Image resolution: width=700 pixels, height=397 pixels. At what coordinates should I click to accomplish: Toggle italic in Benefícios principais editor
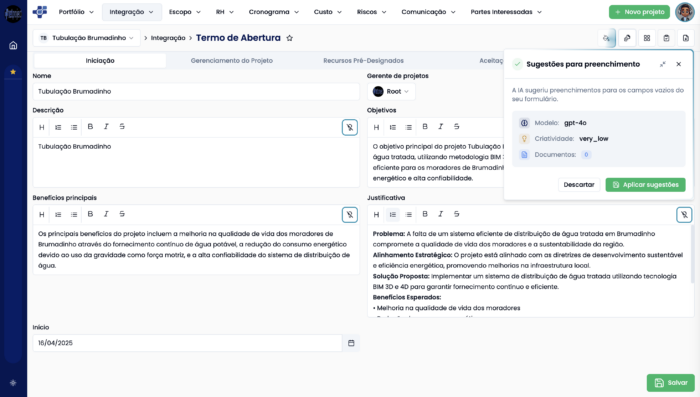106,214
